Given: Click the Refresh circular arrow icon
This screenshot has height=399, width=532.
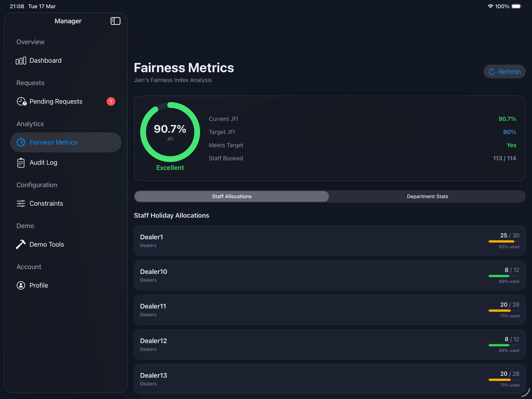Looking at the screenshot, I should click(491, 71).
